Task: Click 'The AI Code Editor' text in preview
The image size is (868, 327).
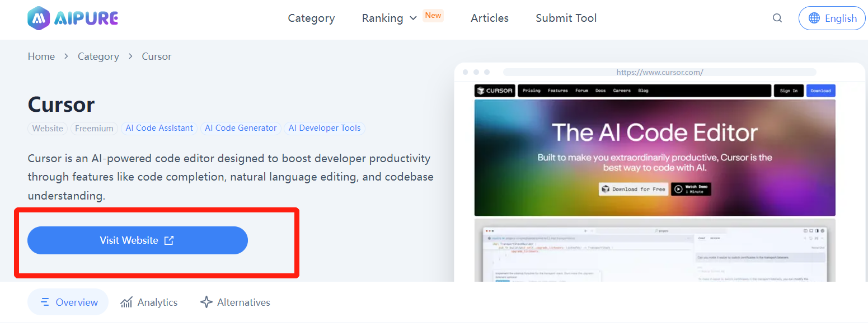Action: (655, 132)
